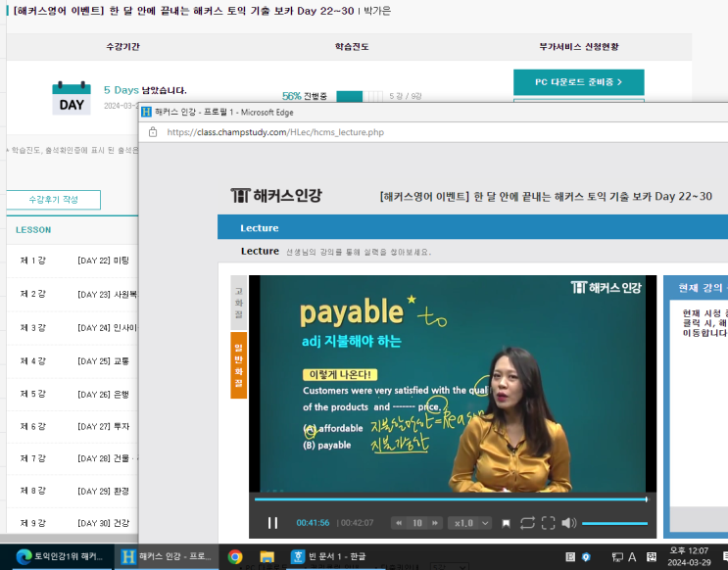Open playback speed x1.0 dropdown
Viewport: 728px width, 570px height.
tap(470, 523)
